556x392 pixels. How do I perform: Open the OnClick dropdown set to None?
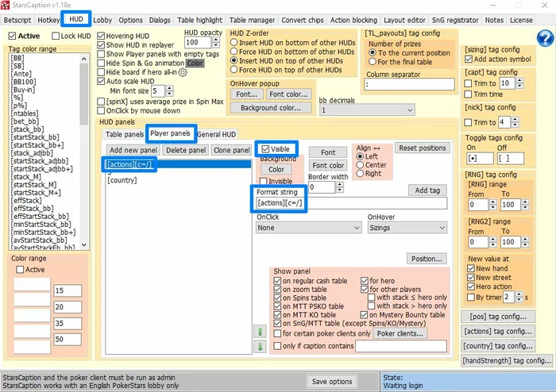[x=308, y=228]
